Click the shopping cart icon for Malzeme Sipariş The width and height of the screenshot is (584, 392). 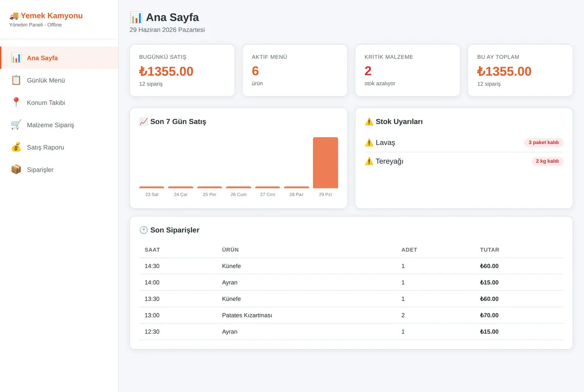[16, 125]
